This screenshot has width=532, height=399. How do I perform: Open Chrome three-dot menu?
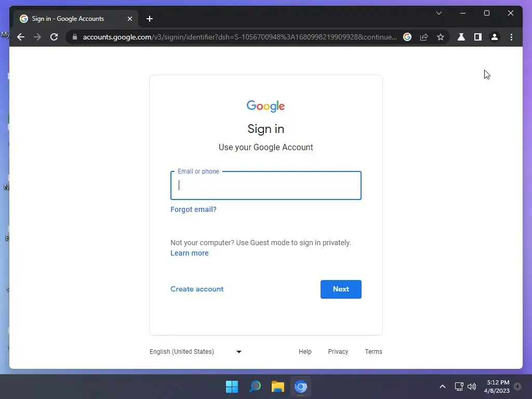pos(511,37)
